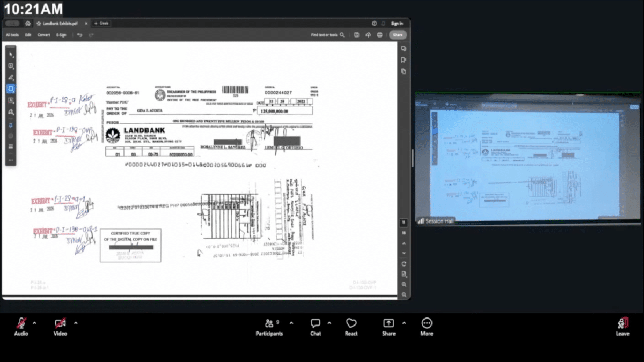This screenshot has width=644, height=362.
Task: Open the More options menu
Action: point(427,327)
